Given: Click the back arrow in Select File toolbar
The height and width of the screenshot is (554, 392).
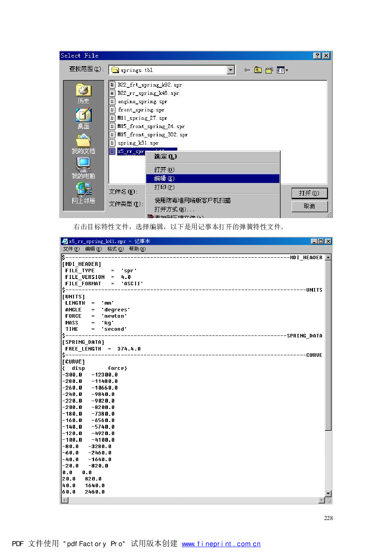Looking at the screenshot, I should pos(247,70).
